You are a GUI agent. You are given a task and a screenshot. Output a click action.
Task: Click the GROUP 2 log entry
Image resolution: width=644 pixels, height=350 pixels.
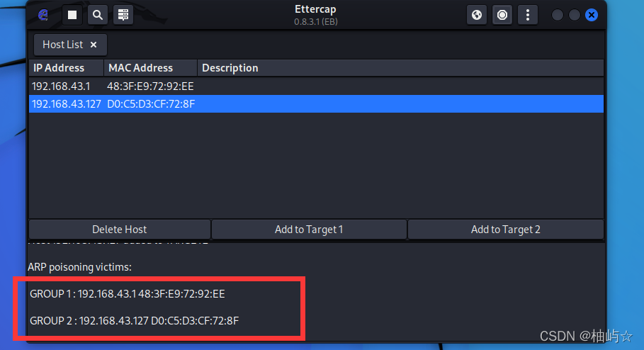[x=135, y=320]
